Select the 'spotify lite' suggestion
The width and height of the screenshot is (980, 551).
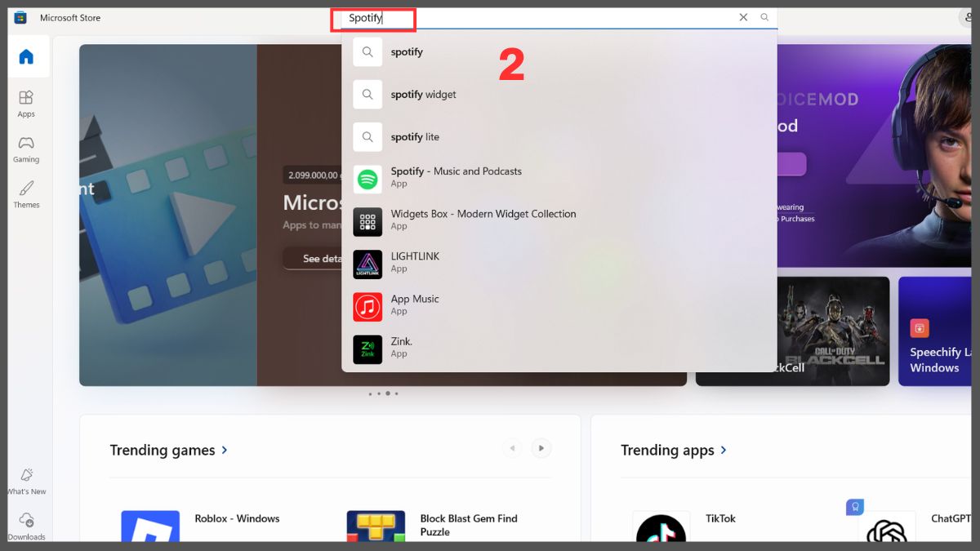559,137
